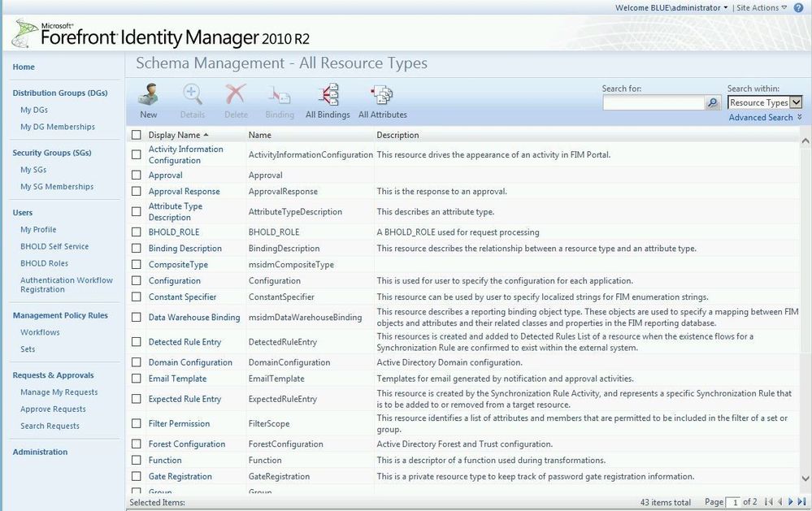This screenshot has width=812, height=511.
Task: Click the Delete red X icon
Action: (x=236, y=95)
